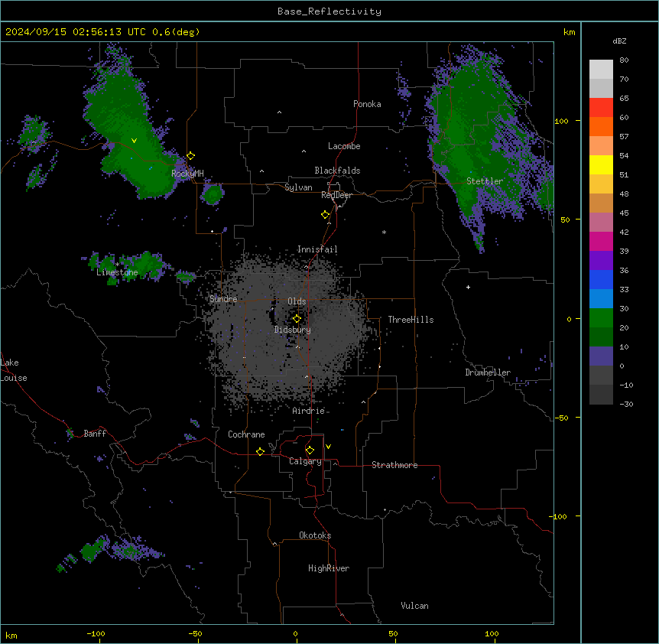Click the Blackfalds city label
This screenshot has width=659, height=644.
[337, 171]
